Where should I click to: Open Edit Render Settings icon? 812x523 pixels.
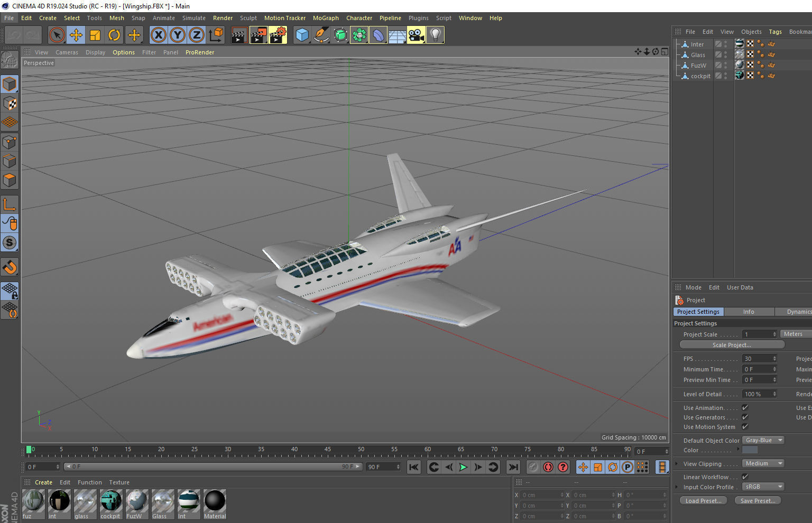(278, 35)
